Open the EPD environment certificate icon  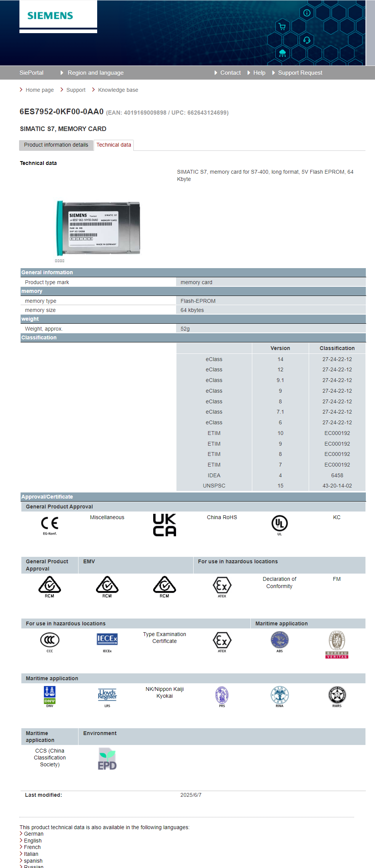pyautogui.click(x=107, y=759)
